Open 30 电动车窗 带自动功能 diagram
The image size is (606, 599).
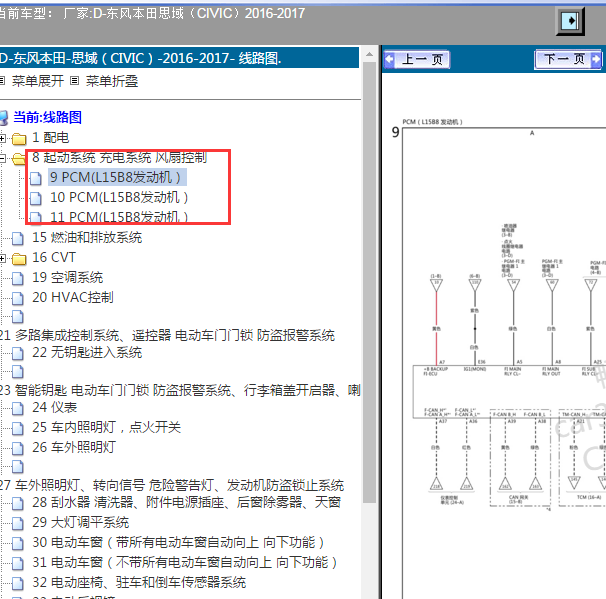pos(179,543)
